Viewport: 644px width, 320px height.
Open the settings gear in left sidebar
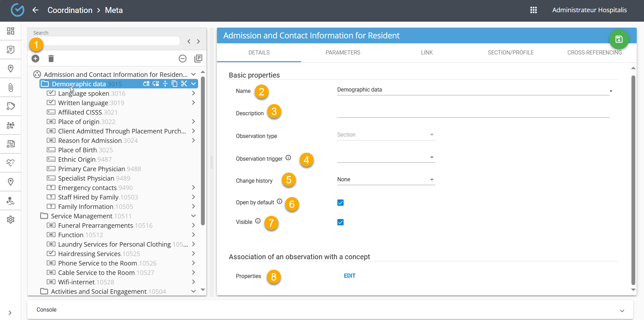tap(10, 220)
